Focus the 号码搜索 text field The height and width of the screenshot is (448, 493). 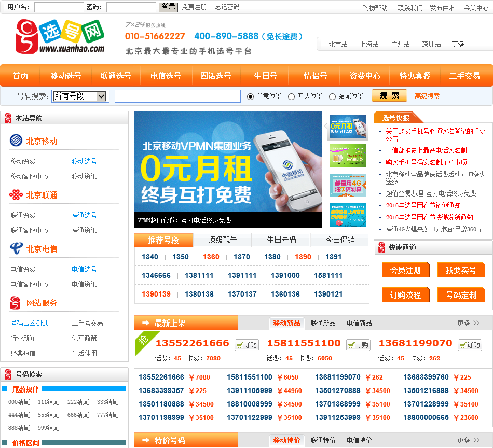coord(177,96)
